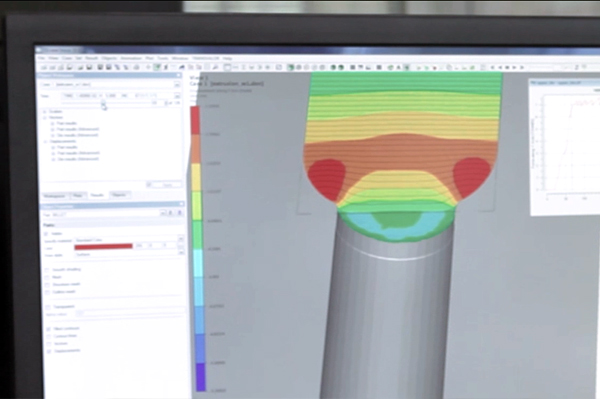Click the dark sphere shading toolbar icon
Screen dimensions: 600x399
(333, 67)
